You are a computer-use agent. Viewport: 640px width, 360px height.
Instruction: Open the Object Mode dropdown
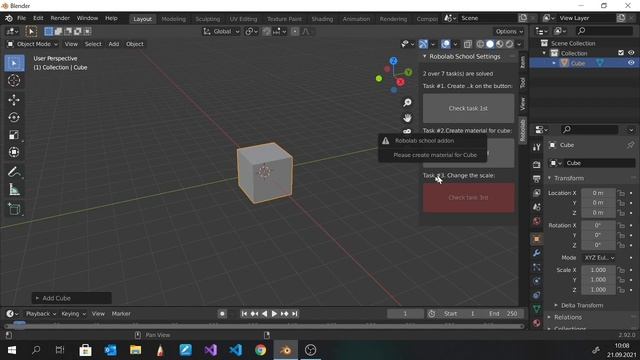click(33, 44)
